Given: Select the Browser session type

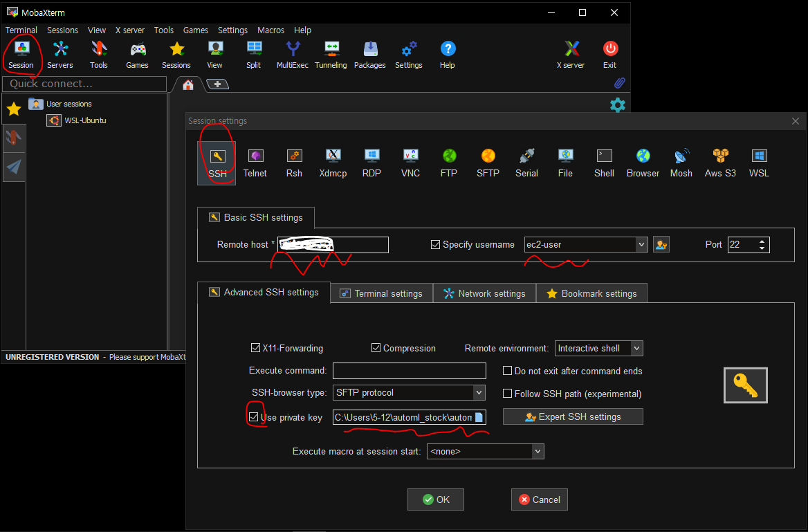Looking at the screenshot, I should (643, 163).
